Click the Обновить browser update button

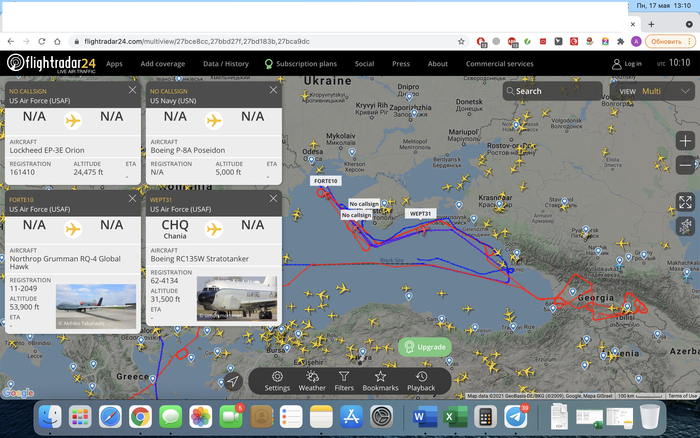(x=670, y=42)
